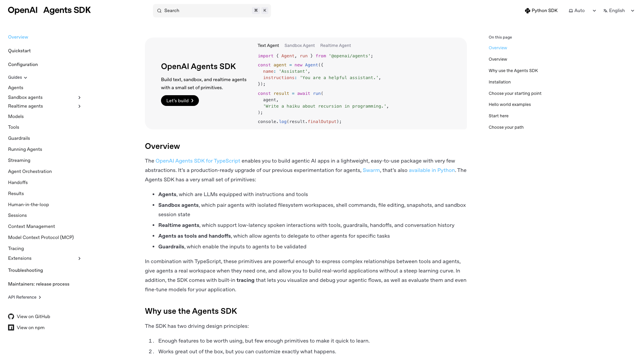Click Extensions sidebar label
Image resolution: width=644 pixels, height=362 pixels.
point(20,258)
